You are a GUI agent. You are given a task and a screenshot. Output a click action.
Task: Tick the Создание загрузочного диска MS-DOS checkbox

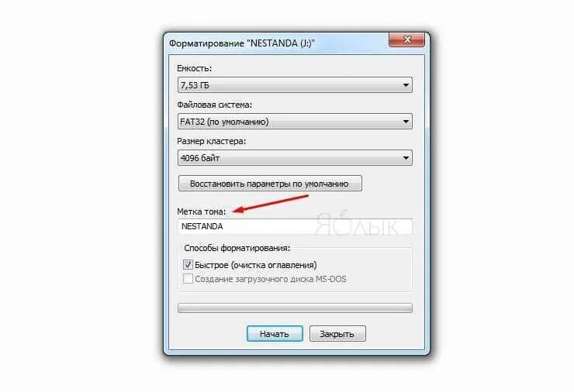[188, 279]
